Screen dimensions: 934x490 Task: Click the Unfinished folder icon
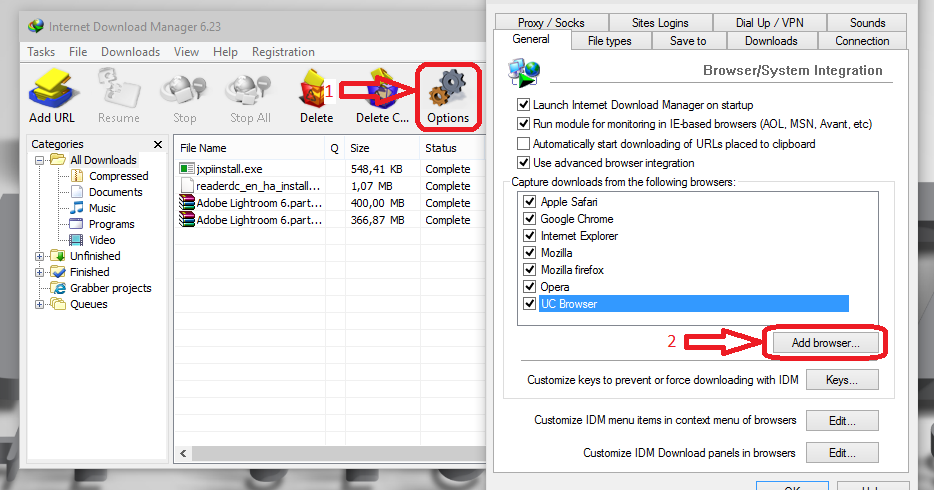click(x=58, y=256)
